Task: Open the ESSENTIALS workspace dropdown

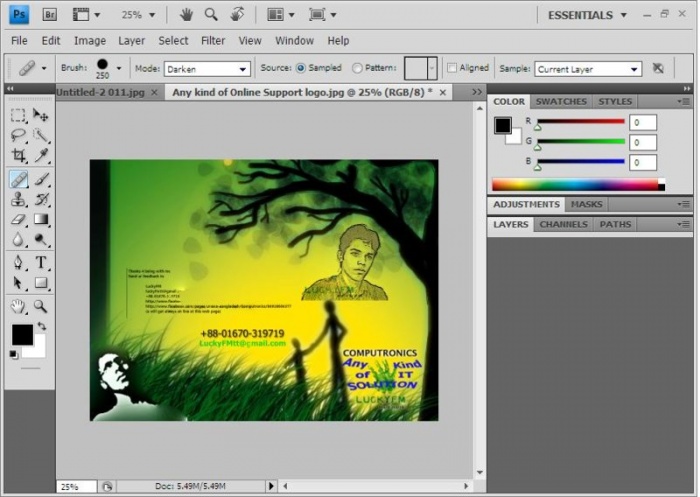Action: [x=587, y=15]
